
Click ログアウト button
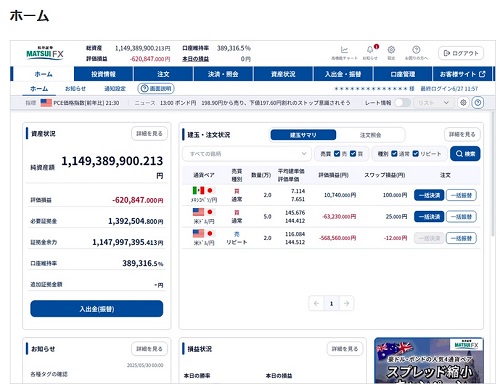461,53
